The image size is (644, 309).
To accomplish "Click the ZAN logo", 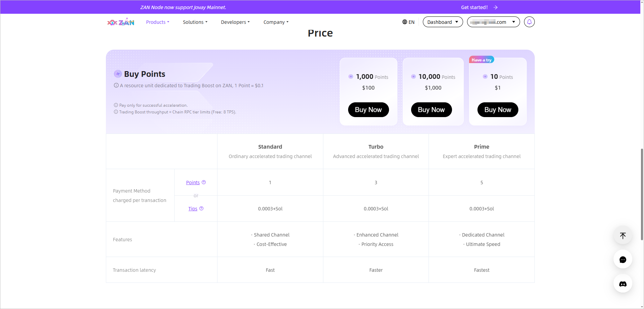I will [121, 22].
